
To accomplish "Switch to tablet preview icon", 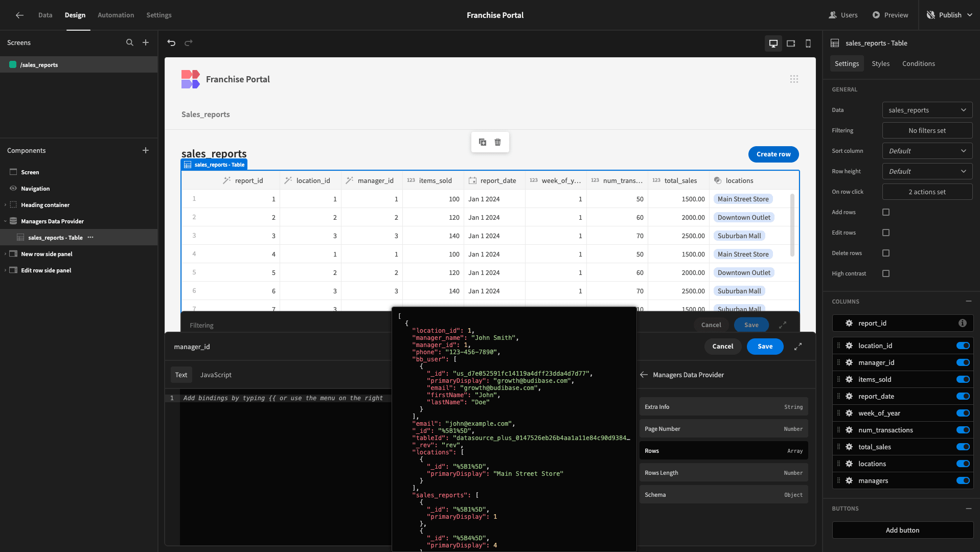I will pos(790,43).
